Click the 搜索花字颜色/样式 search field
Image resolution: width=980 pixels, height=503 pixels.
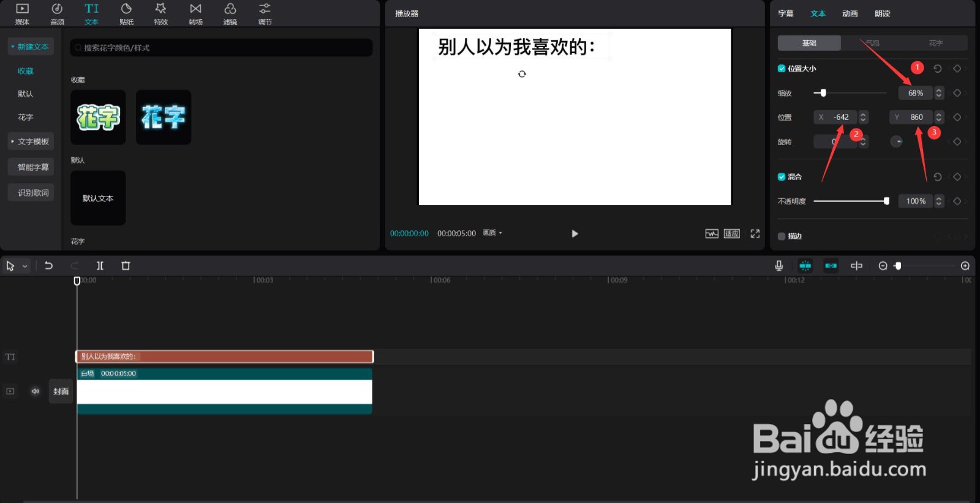(221, 48)
